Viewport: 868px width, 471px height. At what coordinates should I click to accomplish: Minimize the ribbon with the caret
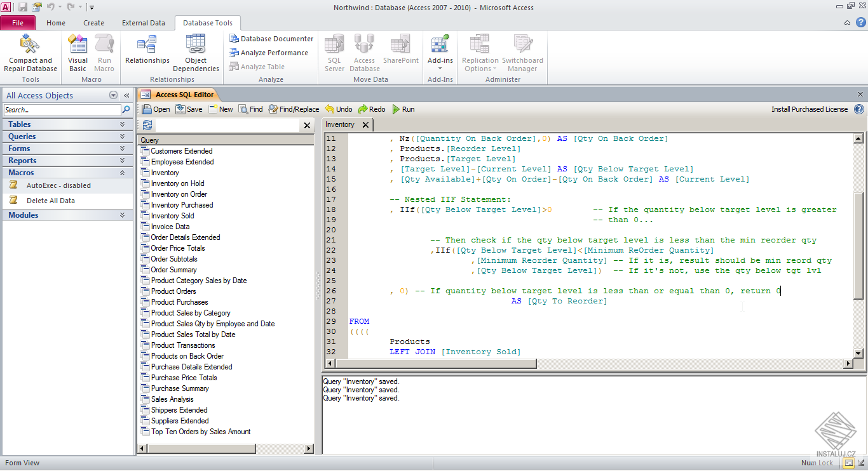pos(847,23)
